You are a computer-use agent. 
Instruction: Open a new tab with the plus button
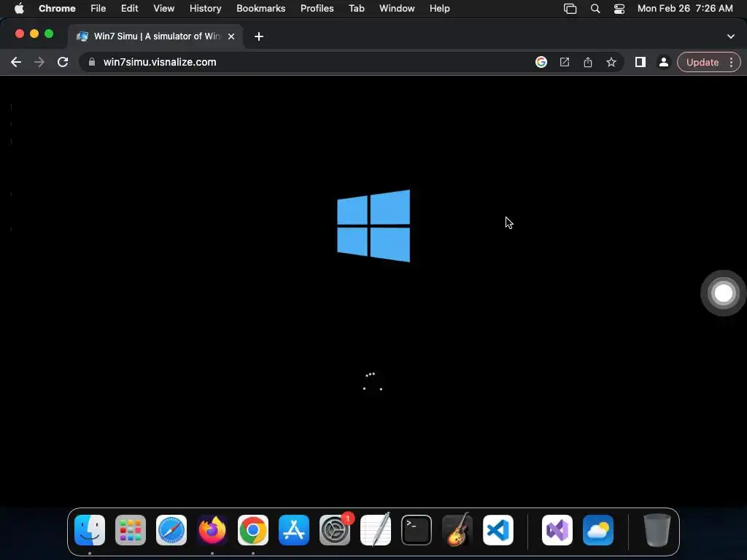tap(259, 36)
